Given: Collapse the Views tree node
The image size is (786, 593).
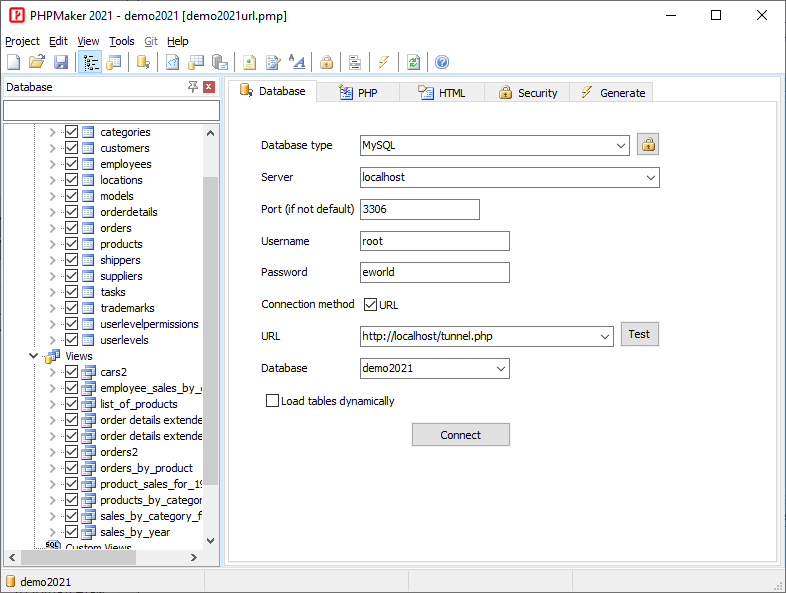Looking at the screenshot, I should pos(34,356).
